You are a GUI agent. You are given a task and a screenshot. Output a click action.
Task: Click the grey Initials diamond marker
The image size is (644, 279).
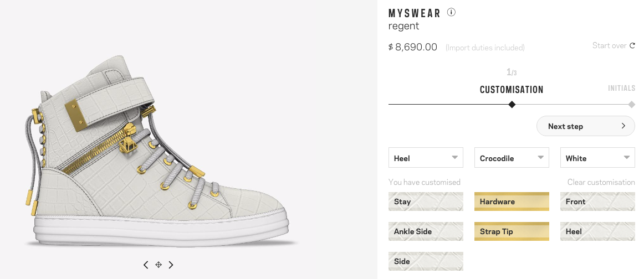tap(631, 104)
